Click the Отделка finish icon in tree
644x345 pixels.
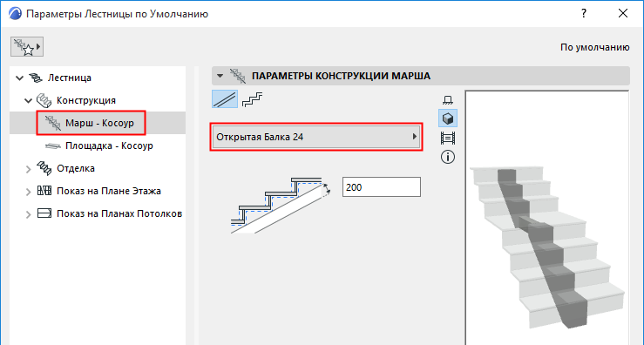click(x=44, y=168)
